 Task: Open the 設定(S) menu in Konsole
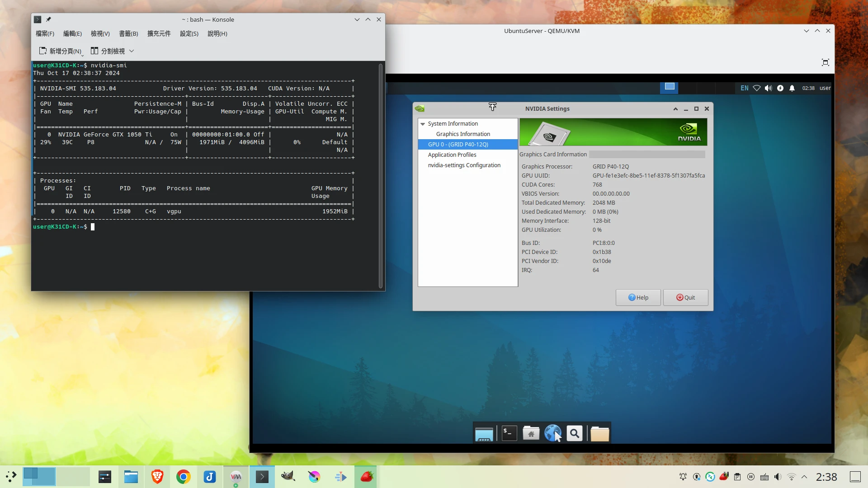click(x=189, y=33)
